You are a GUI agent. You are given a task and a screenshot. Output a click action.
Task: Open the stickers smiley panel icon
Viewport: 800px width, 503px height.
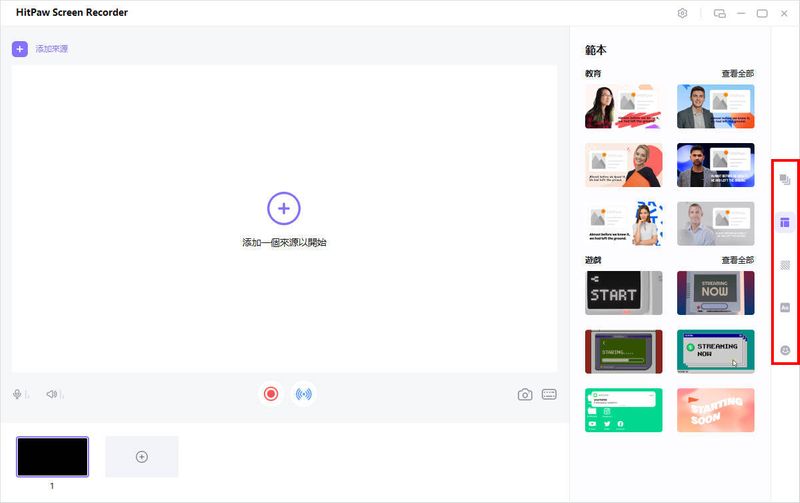point(785,350)
